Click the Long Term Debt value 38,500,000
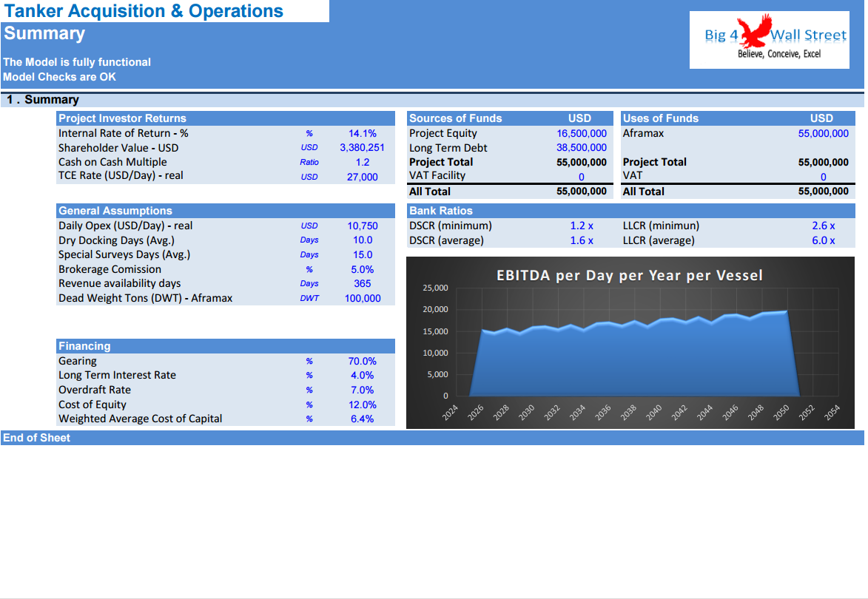868x599 pixels. [582, 147]
